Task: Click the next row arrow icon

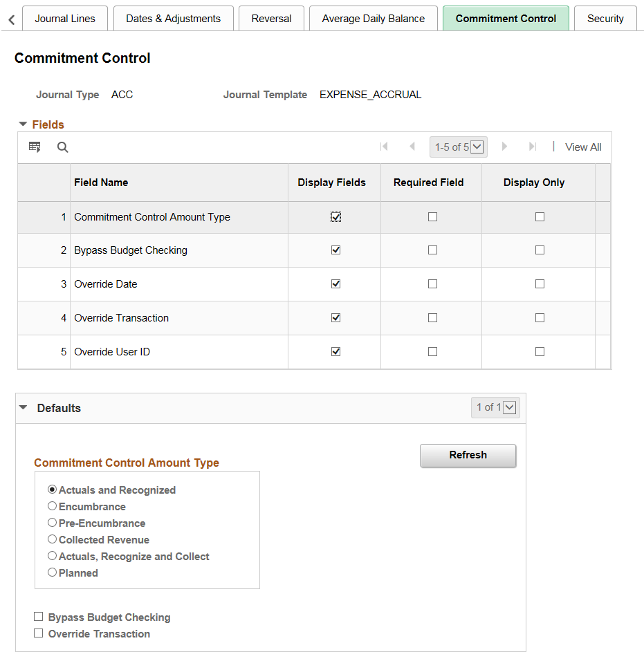Action: [x=504, y=147]
